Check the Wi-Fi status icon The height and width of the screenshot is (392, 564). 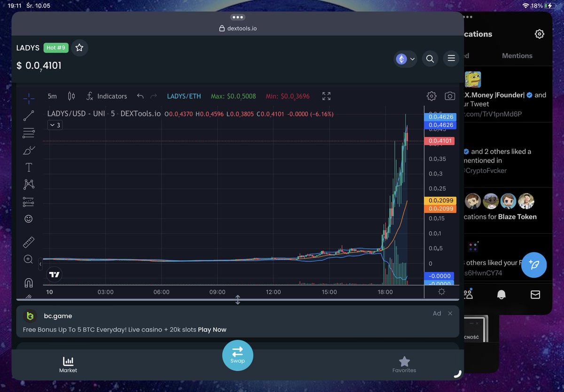pos(525,6)
